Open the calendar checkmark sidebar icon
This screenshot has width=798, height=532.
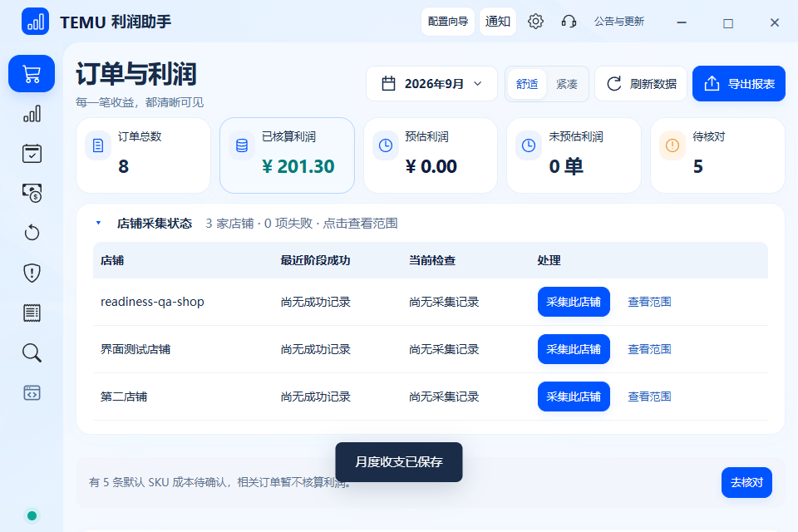(x=32, y=153)
